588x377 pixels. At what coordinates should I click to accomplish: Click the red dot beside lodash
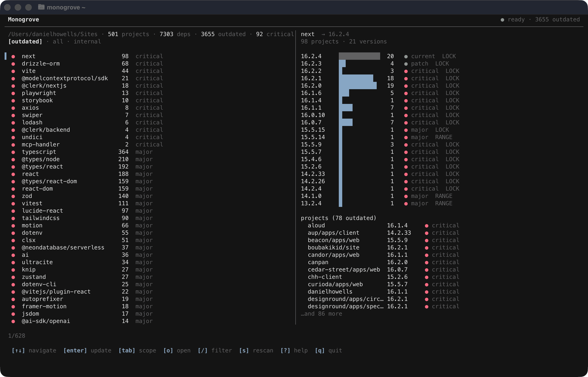[13, 123]
